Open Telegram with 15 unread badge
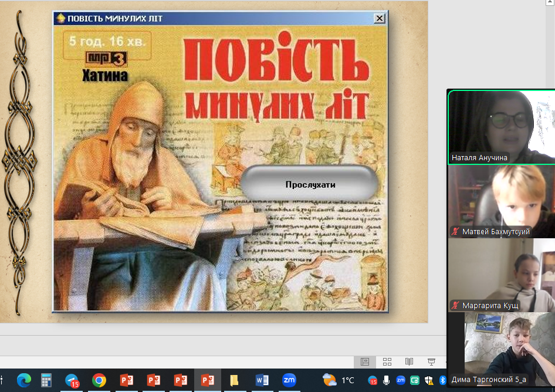Image resolution: width=555 pixels, height=392 pixels. 72,381
